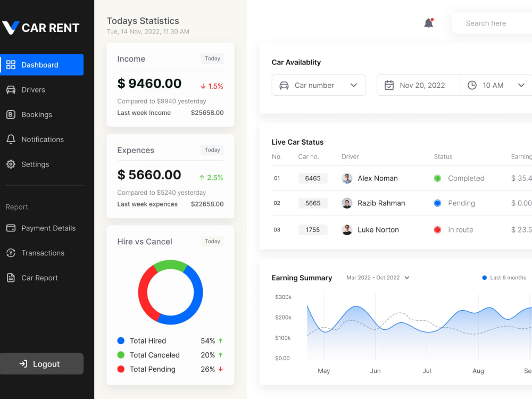
Task: Click the $ 5660.00 expences value
Action: coord(149,174)
